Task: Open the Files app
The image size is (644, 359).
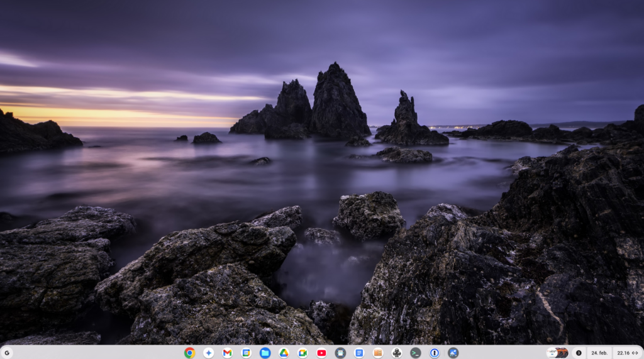Action: coord(265,353)
